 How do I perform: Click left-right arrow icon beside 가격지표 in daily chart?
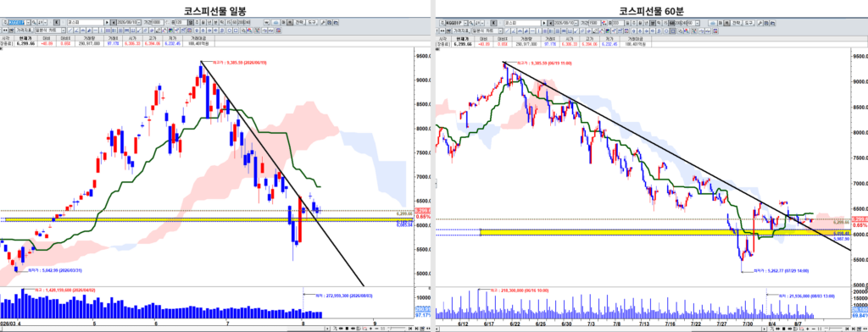(5, 30)
